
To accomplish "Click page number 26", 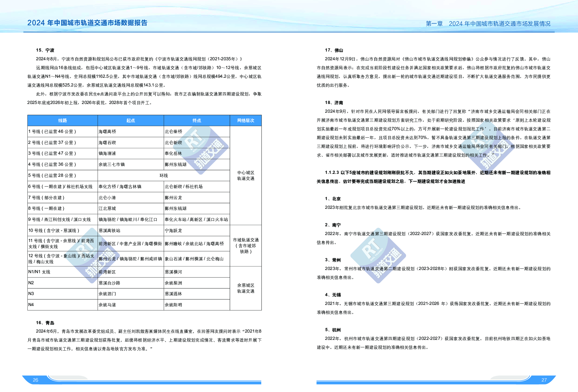I will coord(36,380).
